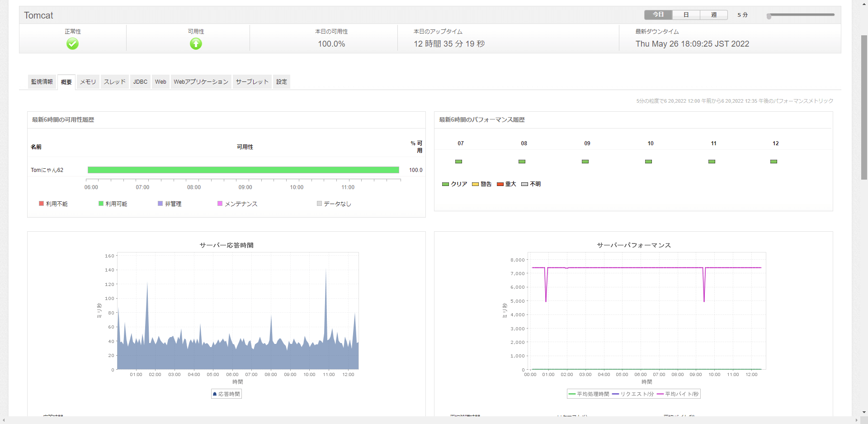Image resolution: width=868 pixels, height=424 pixels.
Task: Toggle the 平均処理時間 legend series
Action: (x=589, y=394)
